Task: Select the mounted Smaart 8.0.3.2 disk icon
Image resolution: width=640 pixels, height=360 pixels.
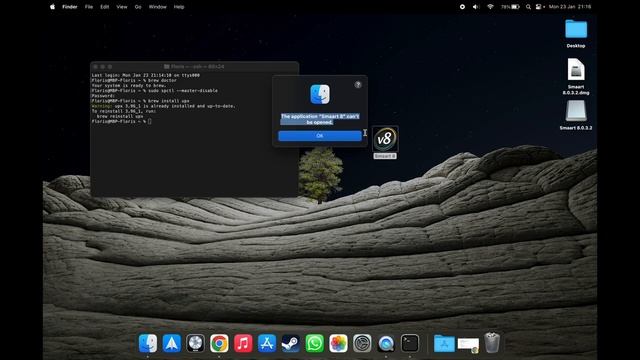Action: 576,111
